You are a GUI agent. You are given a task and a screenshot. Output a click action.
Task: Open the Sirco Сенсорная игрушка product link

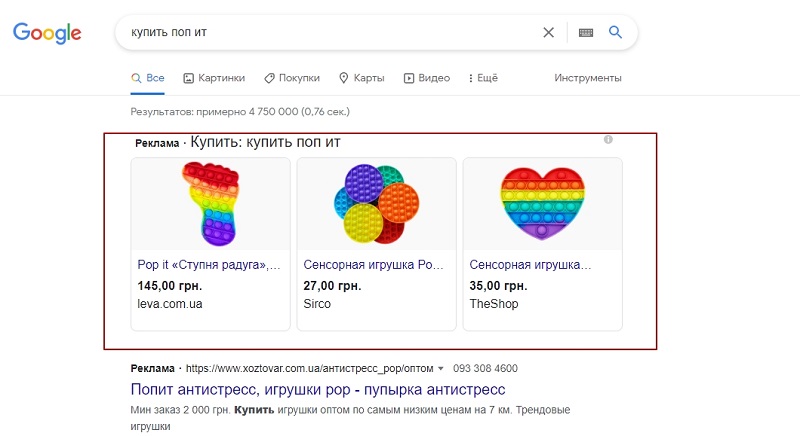tap(373, 265)
